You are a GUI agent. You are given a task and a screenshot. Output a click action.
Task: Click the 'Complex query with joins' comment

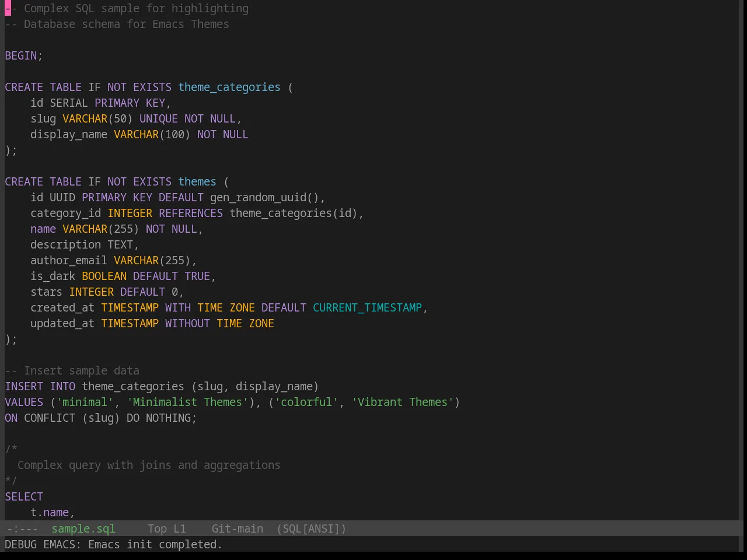click(149, 465)
